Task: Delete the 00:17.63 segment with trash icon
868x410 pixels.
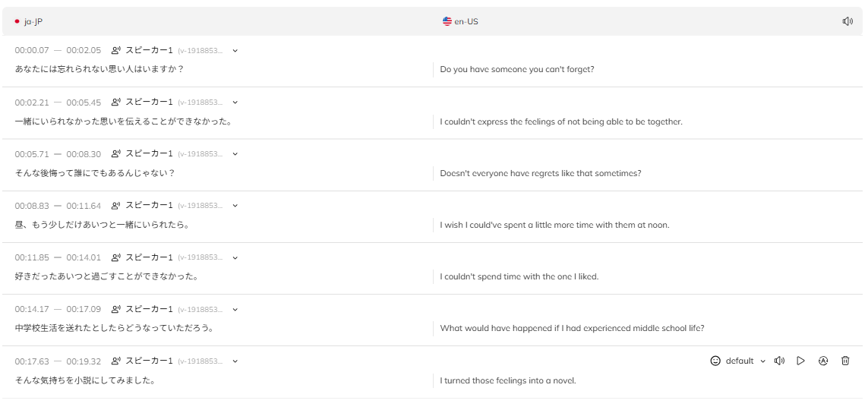Action: coord(845,361)
